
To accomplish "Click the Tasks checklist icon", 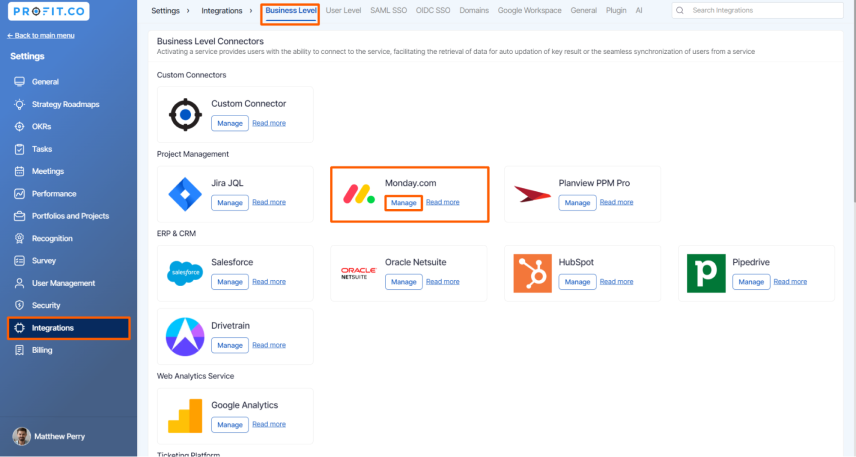I will click(x=20, y=149).
